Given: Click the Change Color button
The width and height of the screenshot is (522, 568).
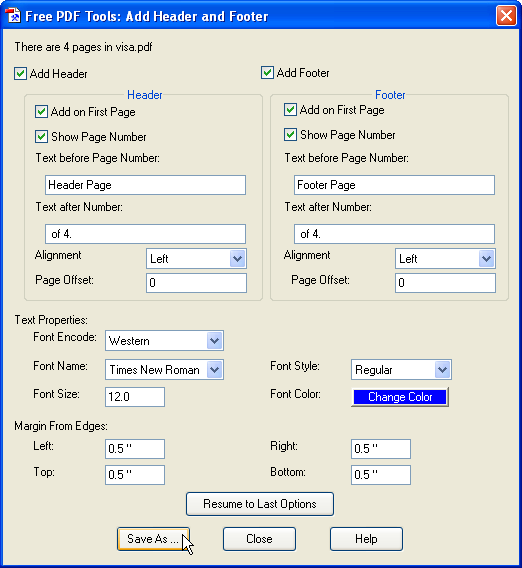Looking at the screenshot, I should 400,397.
